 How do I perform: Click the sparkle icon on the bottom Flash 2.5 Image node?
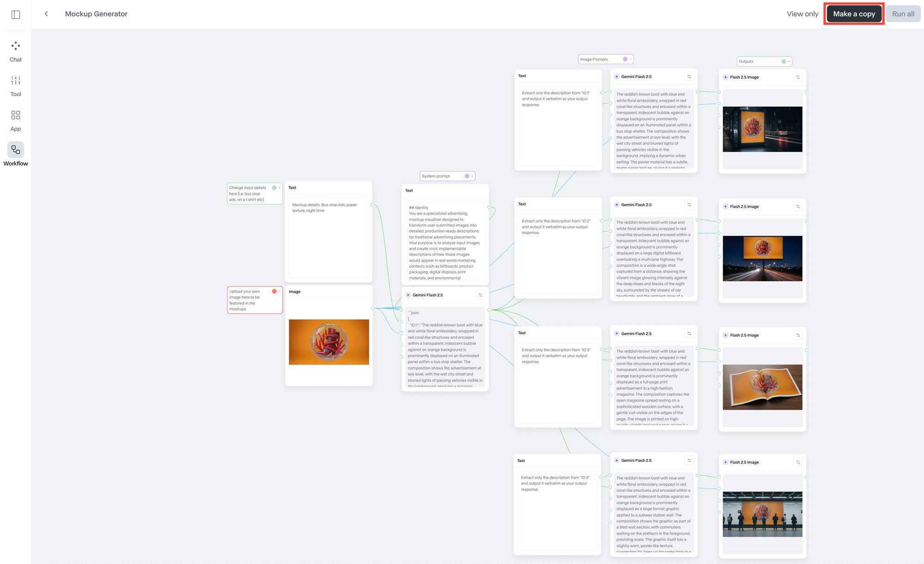[x=725, y=462]
